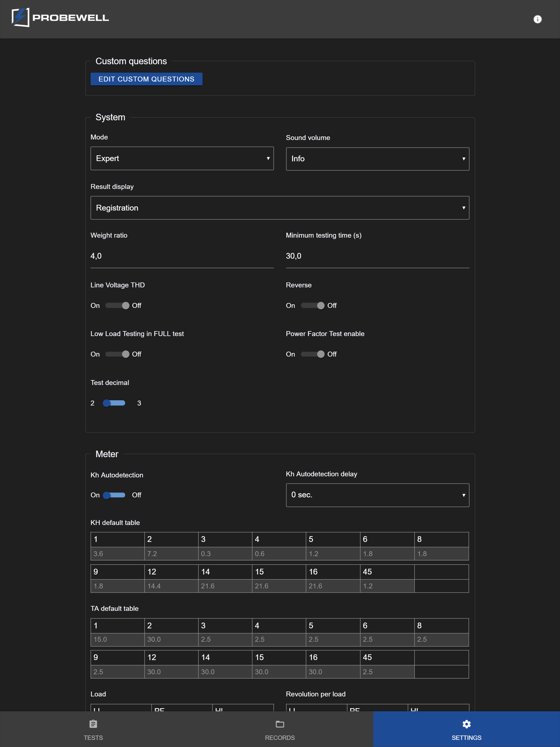Toggle the Line Voltage THD switch
The width and height of the screenshot is (560, 747).
(117, 305)
